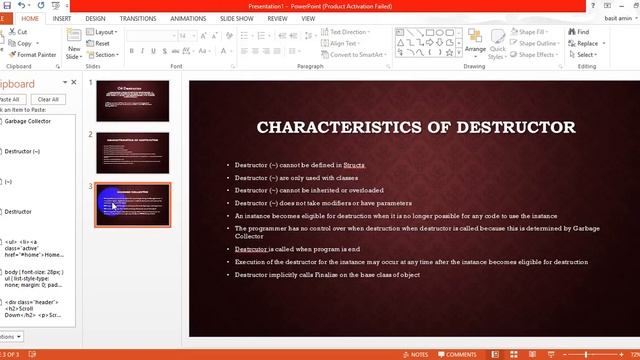Cut the selection to clipboard
640x360 pixels.
[18, 32]
